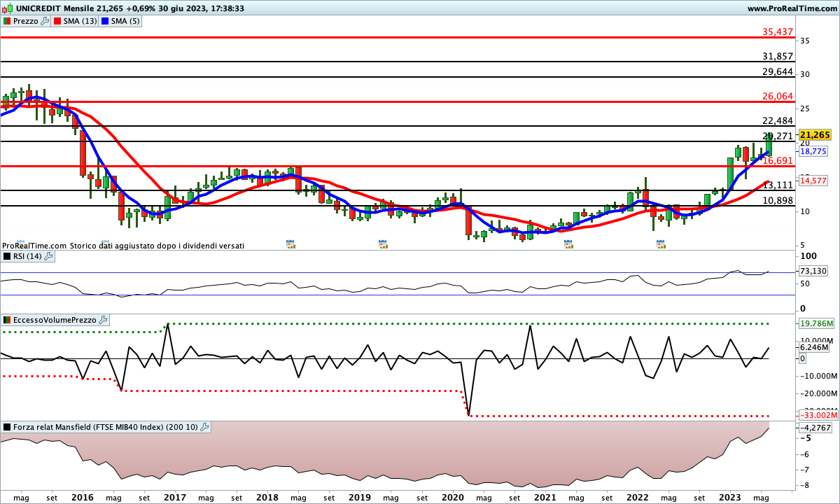Open the www.ProRealTime.com link
This screenshot has height=504, width=840.
coord(792,8)
